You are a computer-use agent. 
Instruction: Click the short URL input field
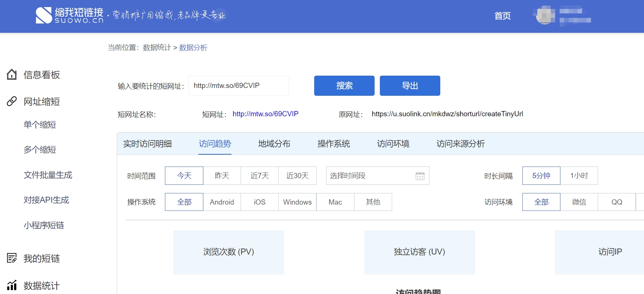click(238, 86)
